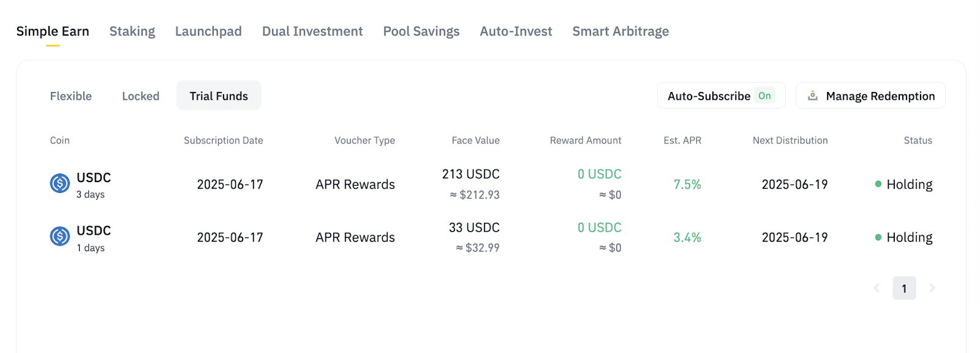This screenshot has height=353, width=980.
Task: Click the 7.5% Est. APR value
Action: coord(687,184)
